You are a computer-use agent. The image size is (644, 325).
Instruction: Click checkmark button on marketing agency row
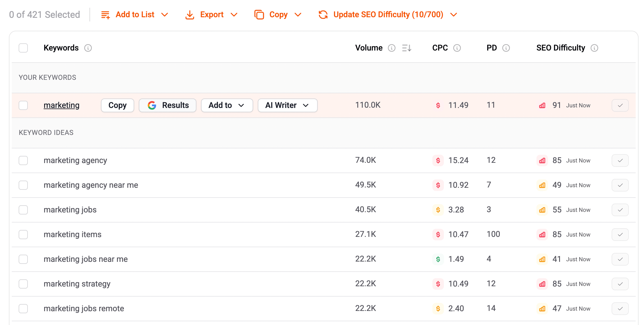620,160
